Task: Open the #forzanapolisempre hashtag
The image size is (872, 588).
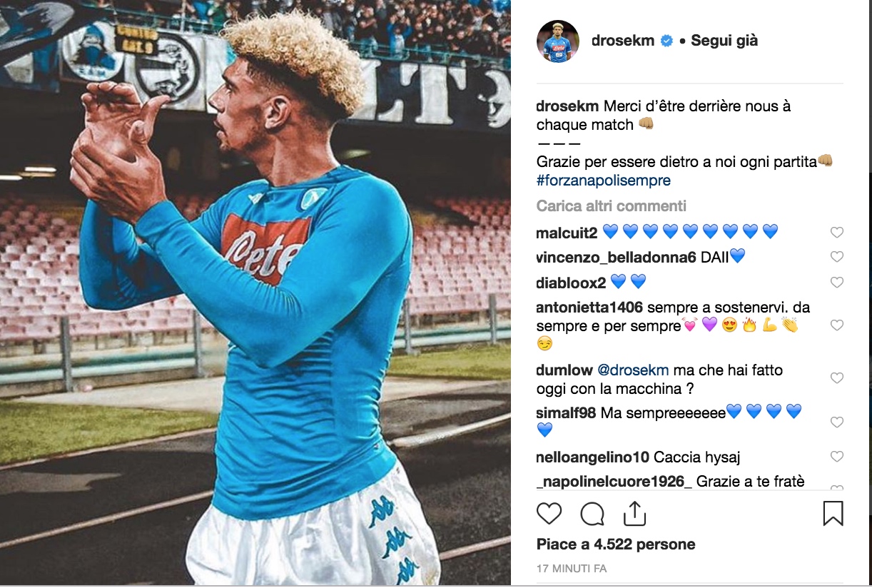Action: point(604,181)
